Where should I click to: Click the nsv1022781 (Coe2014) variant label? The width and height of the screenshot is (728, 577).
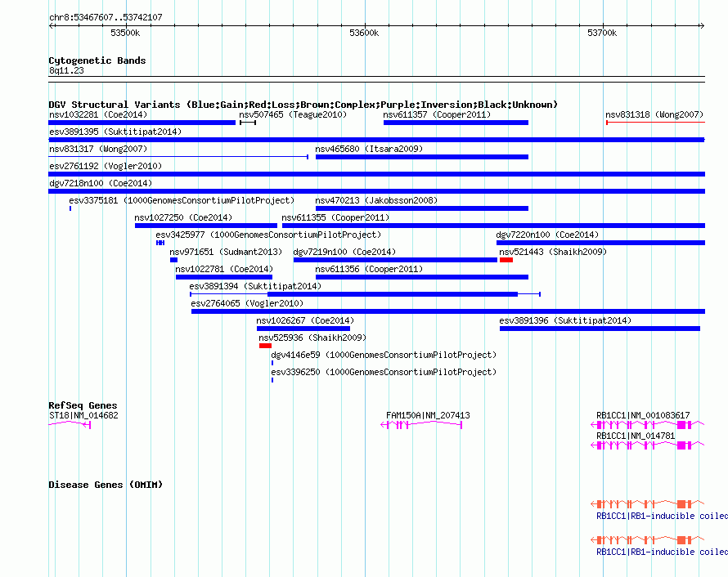tap(224, 269)
